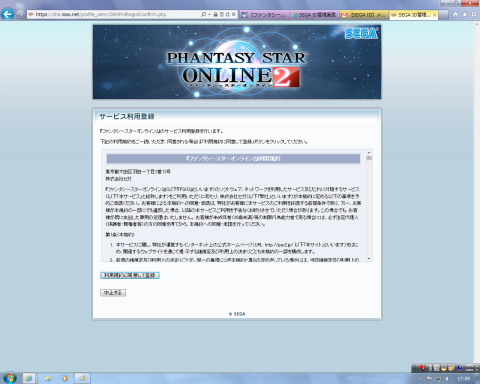This screenshot has height=384, width=480.
Task: Click the browser forward arrow button
Action: [20, 14]
